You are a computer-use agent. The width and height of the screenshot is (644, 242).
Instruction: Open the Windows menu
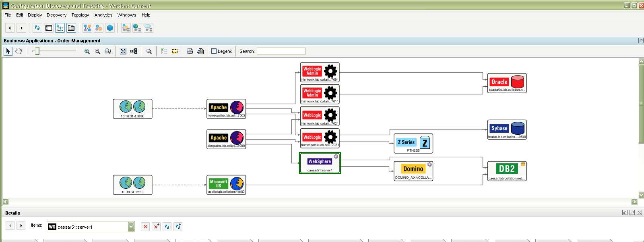coord(127,15)
